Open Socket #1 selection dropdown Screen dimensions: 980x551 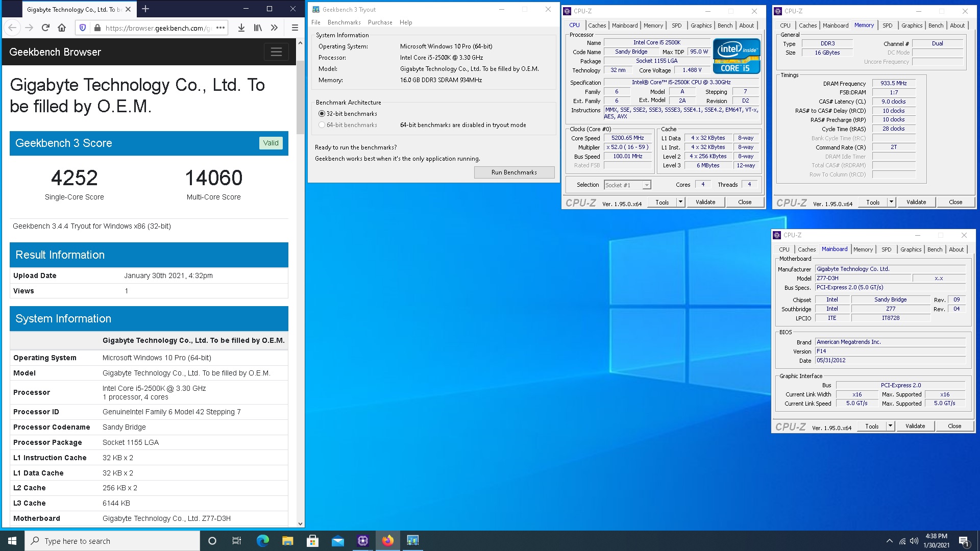(627, 185)
